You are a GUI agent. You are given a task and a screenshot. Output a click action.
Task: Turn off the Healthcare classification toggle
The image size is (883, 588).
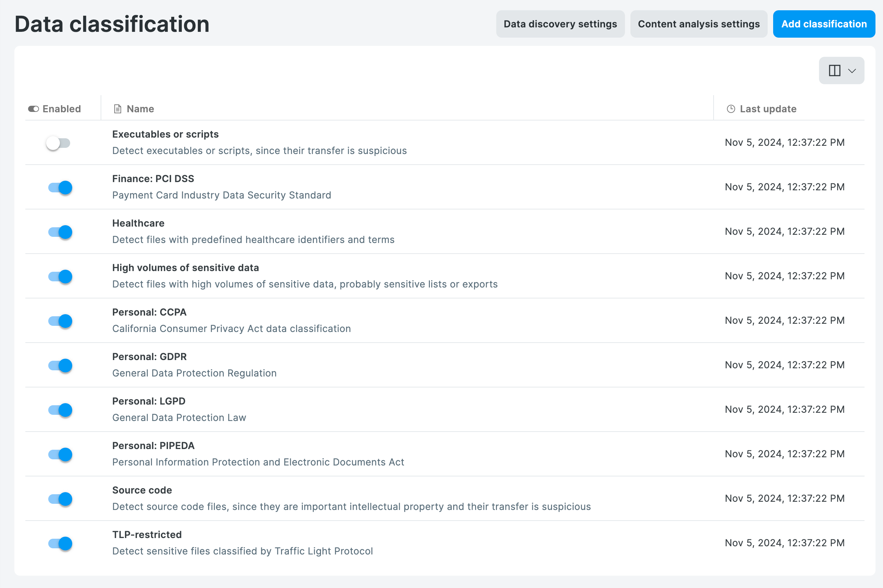60,232
